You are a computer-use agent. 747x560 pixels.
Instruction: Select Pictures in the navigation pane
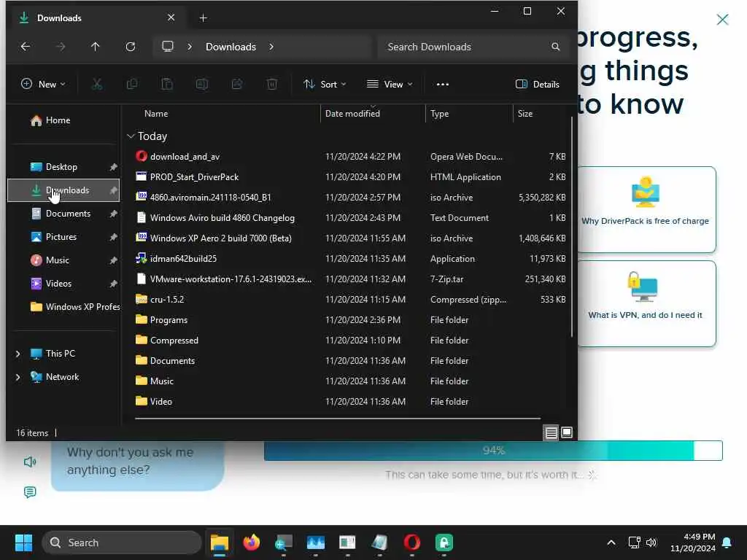coord(63,237)
